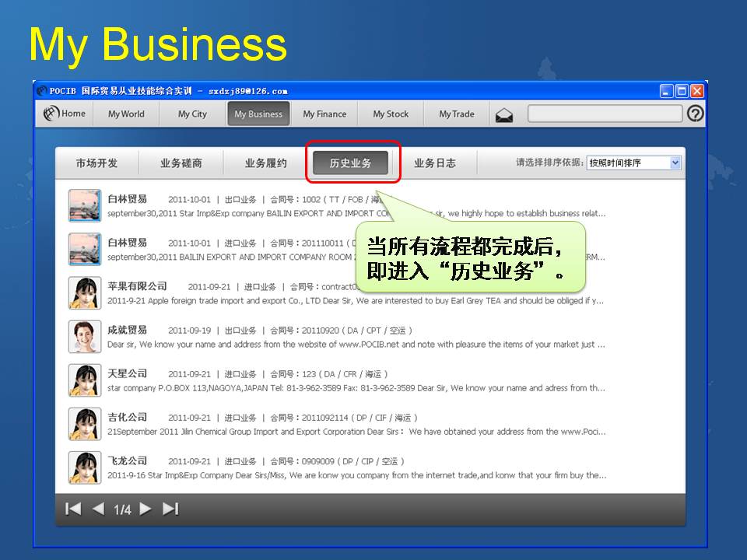Screen dimensions: 747x560
Task: Open the 飞龙公司 business entry
Action: click(127, 461)
